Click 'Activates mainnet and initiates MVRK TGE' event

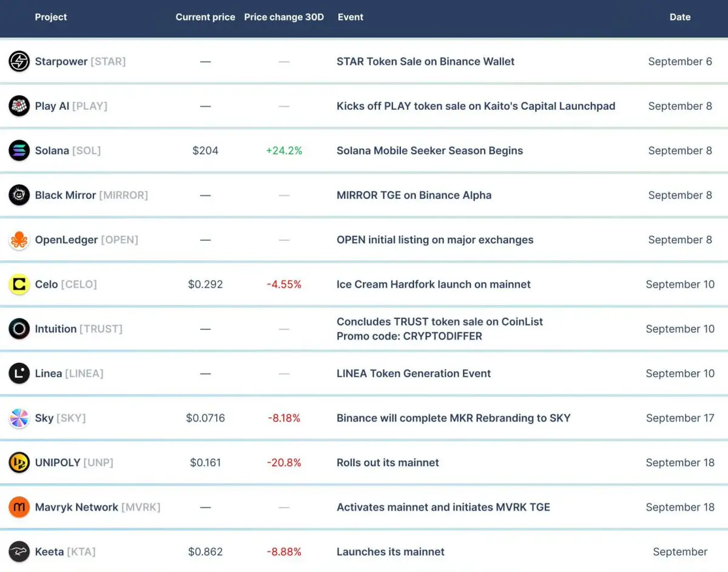pyautogui.click(x=443, y=507)
